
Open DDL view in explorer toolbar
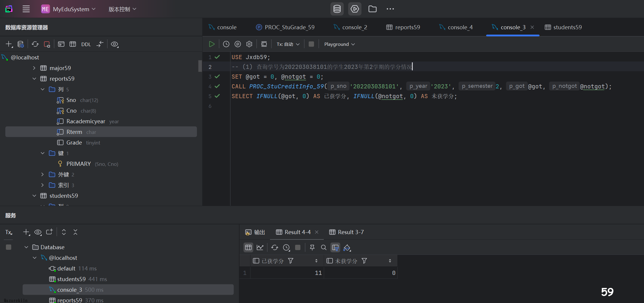coord(86,44)
